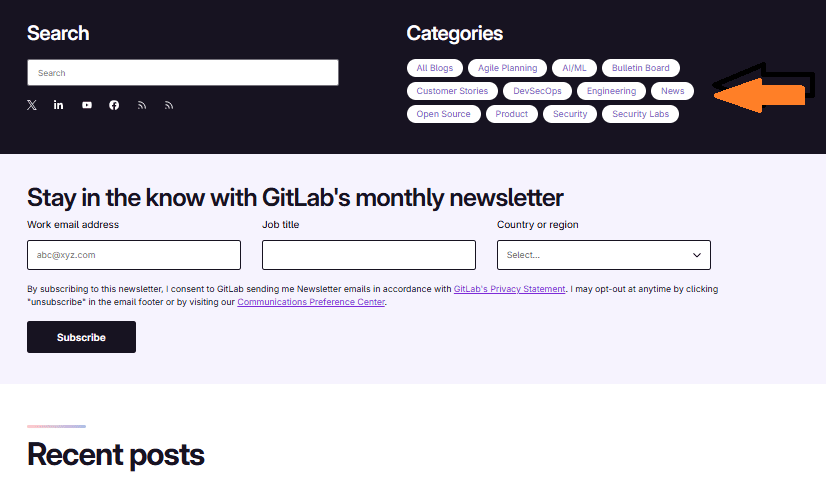Visit the Facebook page icon
The width and height of the screenshot is (826, 483).
114,105
